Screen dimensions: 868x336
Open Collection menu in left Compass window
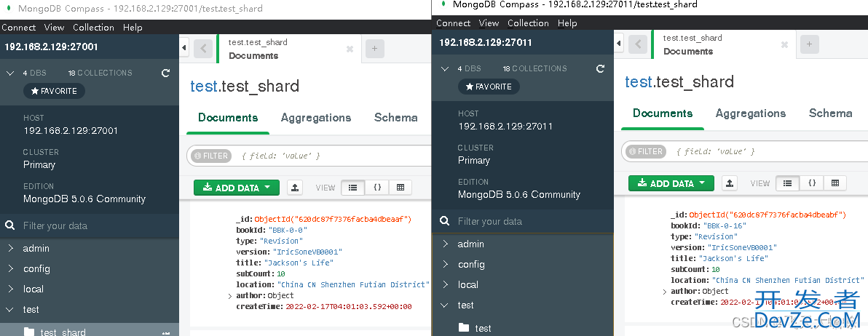tap(93, 28)
